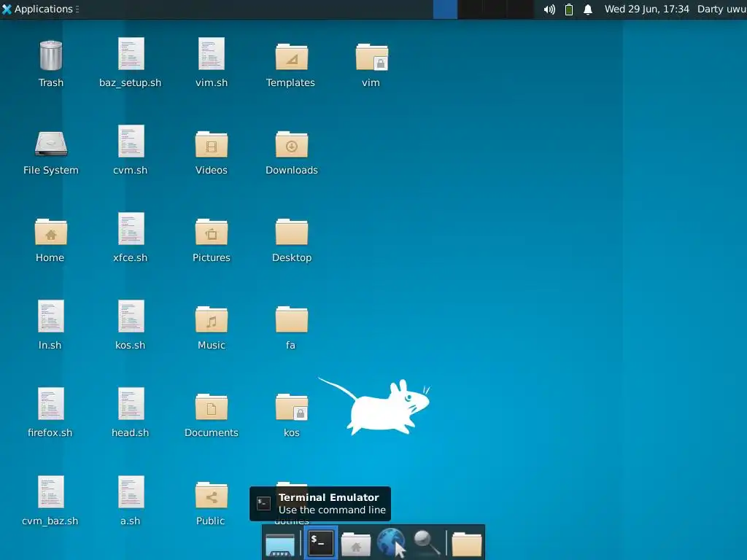The image size is (747, 560).
Task: Select the xfce.sh script file
Action: tap(131, 229)
